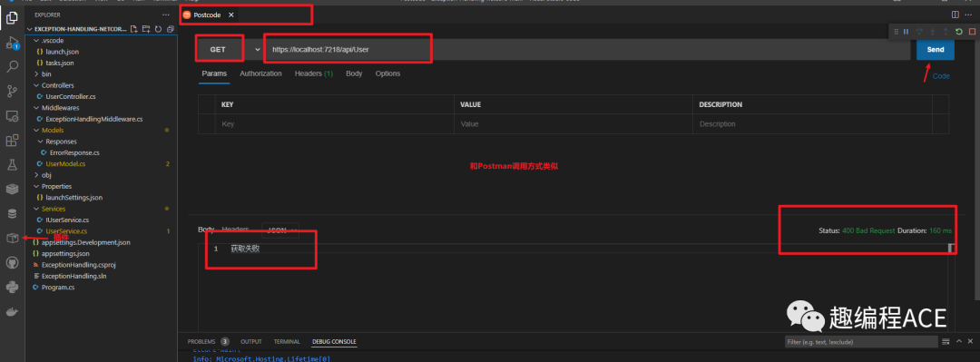This screenshot has height=362, width=980.
Task: Open Explorer more actions ellipsis
Action: coord(165,15)
